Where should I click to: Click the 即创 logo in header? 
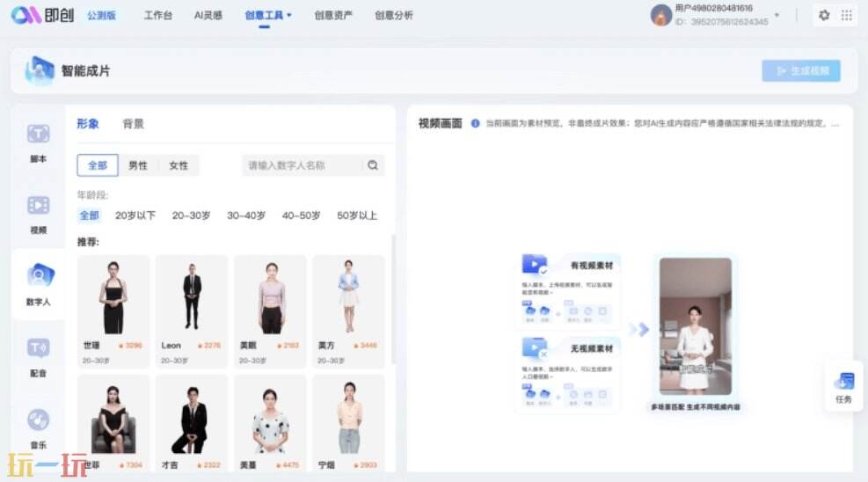(42, 15)
